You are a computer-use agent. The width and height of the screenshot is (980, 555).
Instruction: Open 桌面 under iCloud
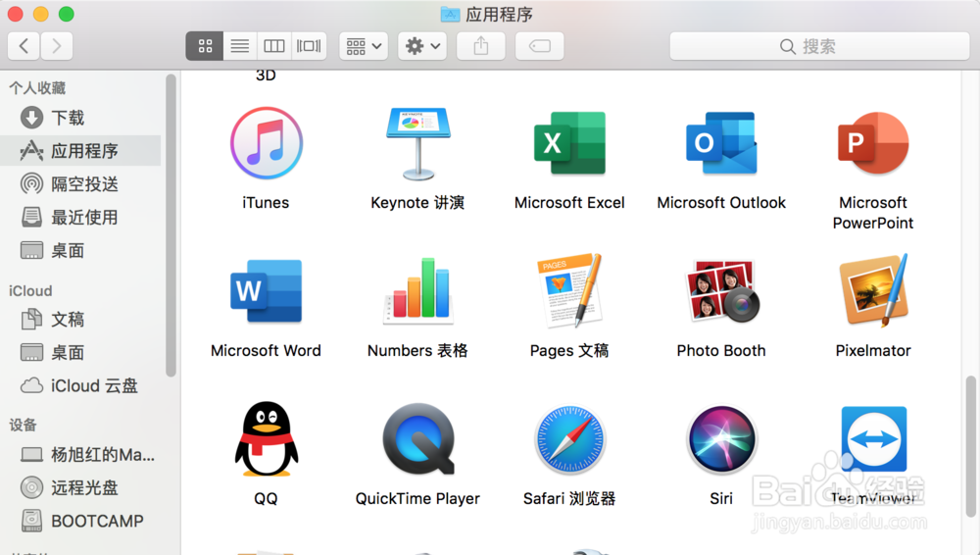coord(81,352)
